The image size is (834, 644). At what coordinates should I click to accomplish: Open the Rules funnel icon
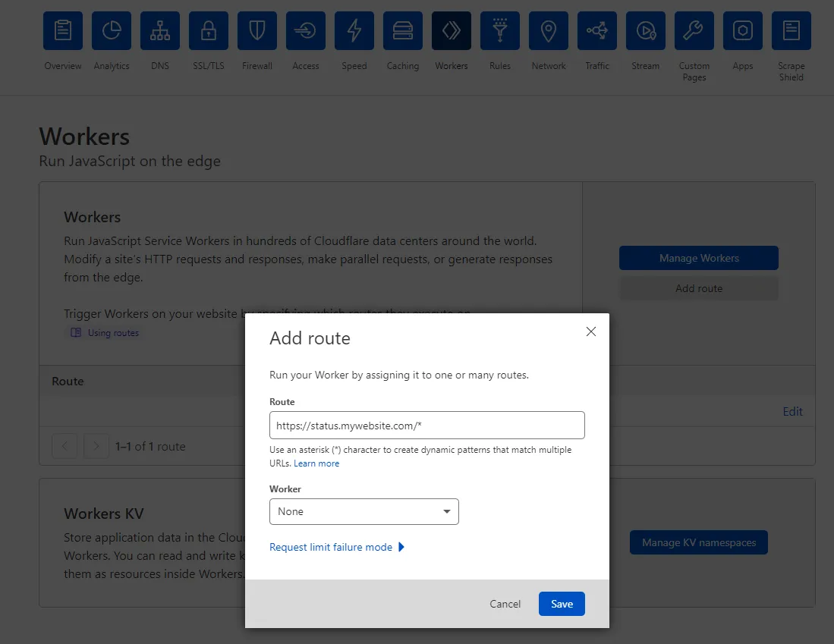(x=500, y=30)
